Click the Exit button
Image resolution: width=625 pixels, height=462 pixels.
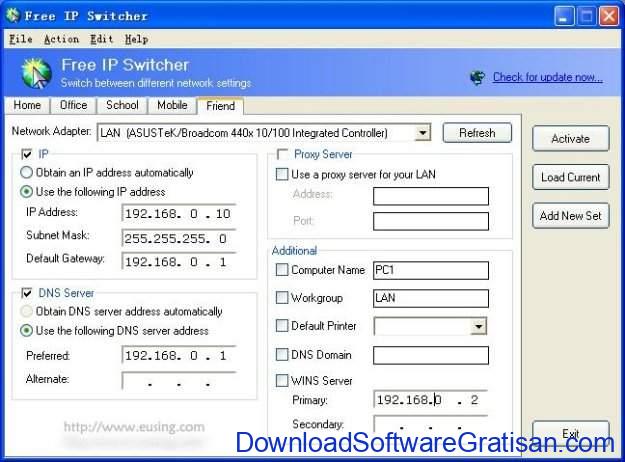(570, 433)
